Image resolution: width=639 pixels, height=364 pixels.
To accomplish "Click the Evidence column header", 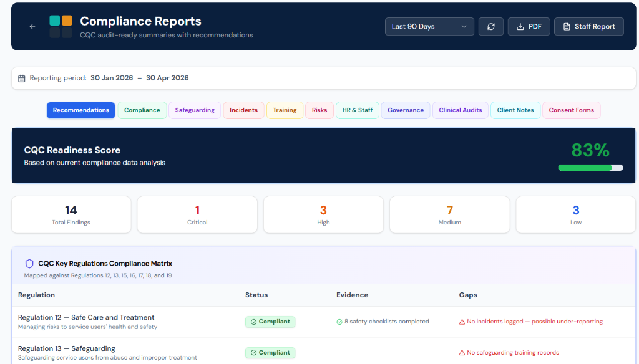I will 352,295.
